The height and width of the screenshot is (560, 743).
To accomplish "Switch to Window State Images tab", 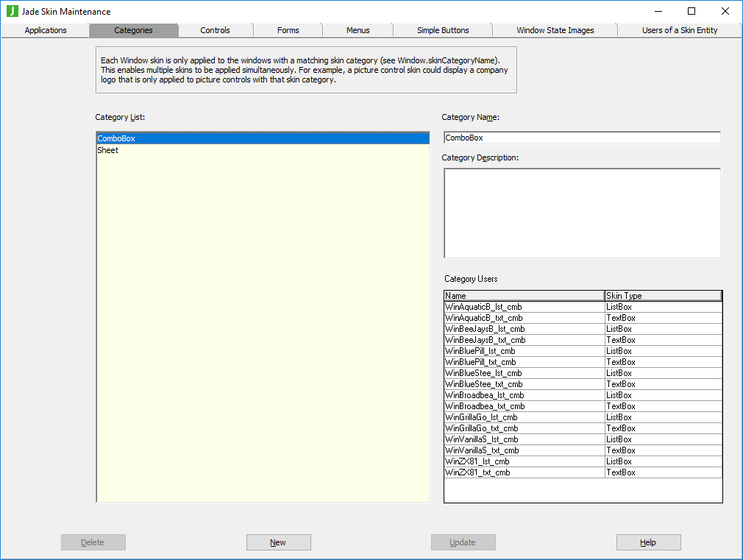I will pos(555,30).
